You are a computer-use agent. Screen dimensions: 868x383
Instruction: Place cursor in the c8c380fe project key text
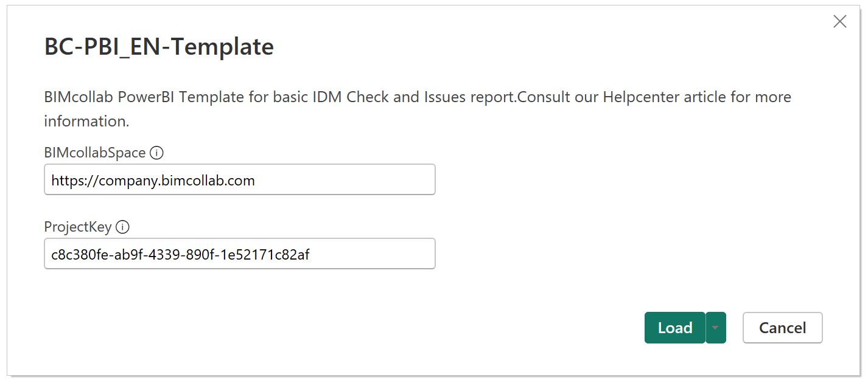tap(180, 255)
